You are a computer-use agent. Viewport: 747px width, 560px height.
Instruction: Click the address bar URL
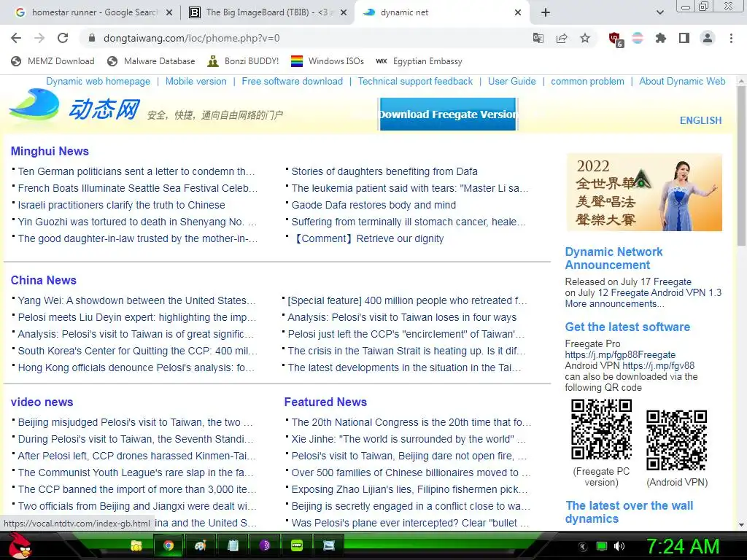(x=192, y=38)
